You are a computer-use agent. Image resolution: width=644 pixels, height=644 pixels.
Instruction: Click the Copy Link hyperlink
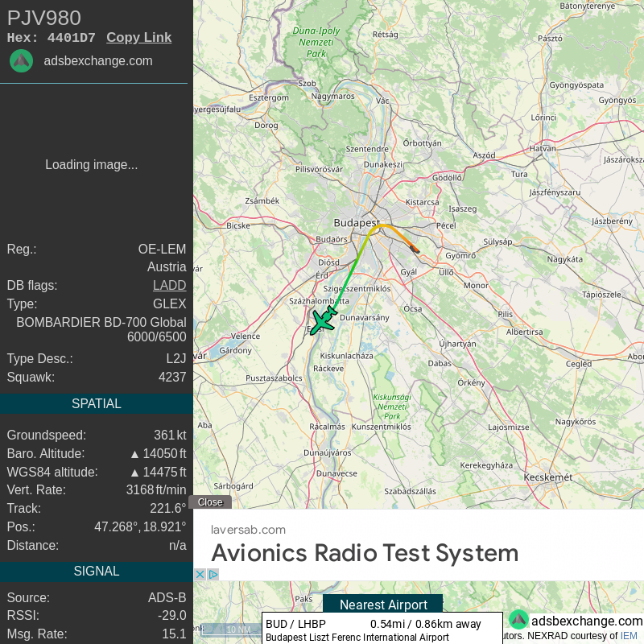tap(138, 37)
